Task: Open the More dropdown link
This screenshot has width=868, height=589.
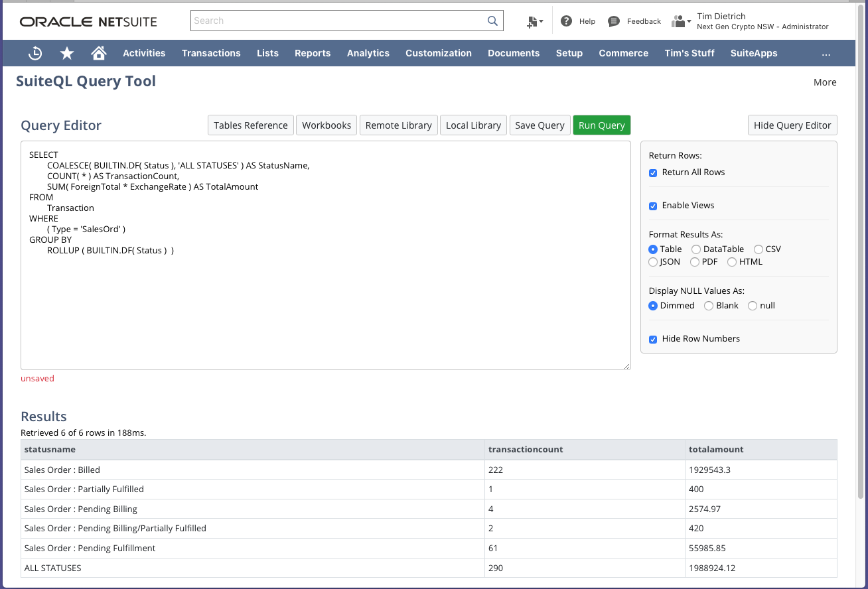Action: point(825,82)
